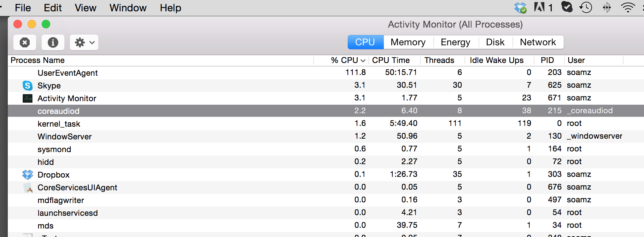This screenshot has width=644, height=237.
Task: Select the mds process row
Action: click(326, 226)
